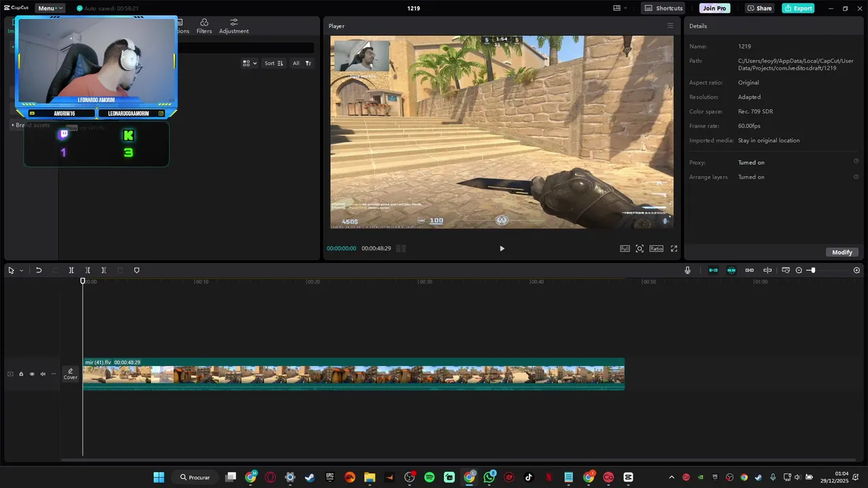The image size is (868, 488).
Task: Open the Ratio selector in Player
Action: 656,249
